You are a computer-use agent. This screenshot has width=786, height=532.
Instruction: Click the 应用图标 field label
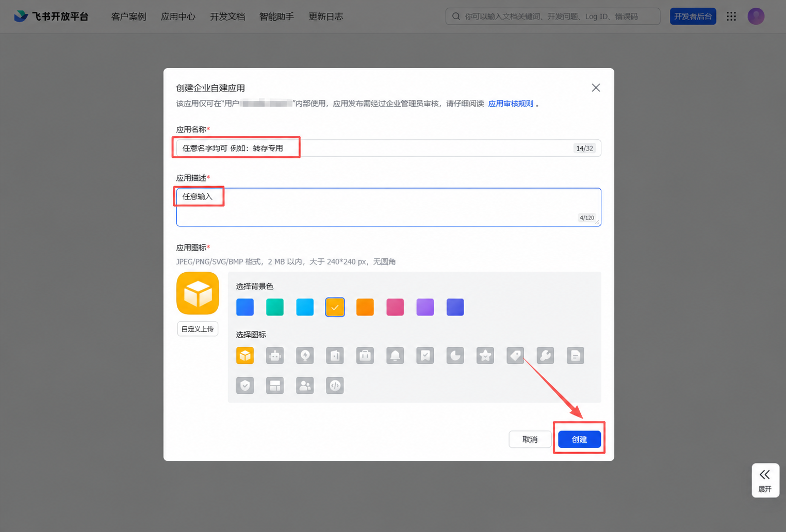point(193,247)
